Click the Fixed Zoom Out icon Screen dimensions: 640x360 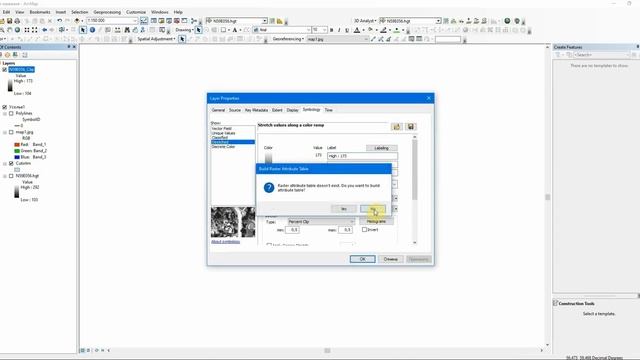pos(35,30)
